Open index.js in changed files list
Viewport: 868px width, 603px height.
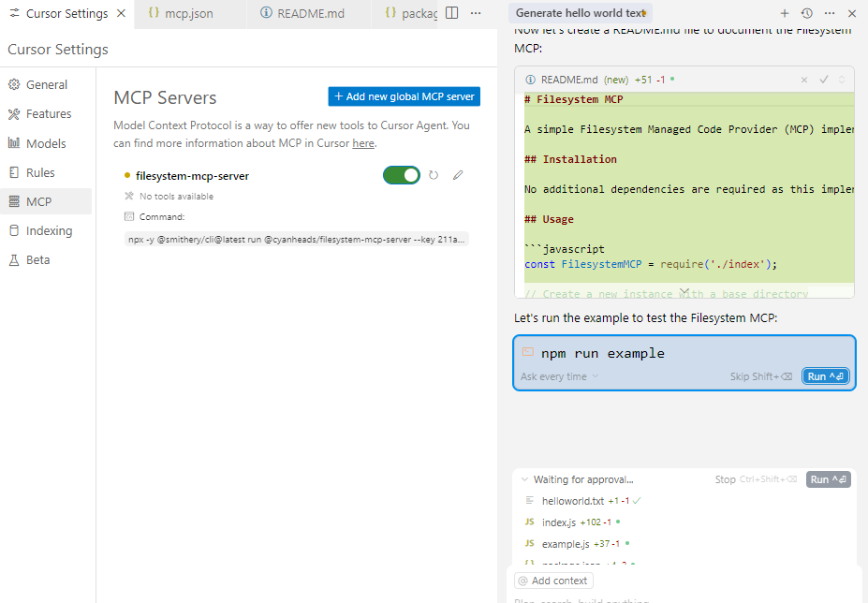pos(559,522)
